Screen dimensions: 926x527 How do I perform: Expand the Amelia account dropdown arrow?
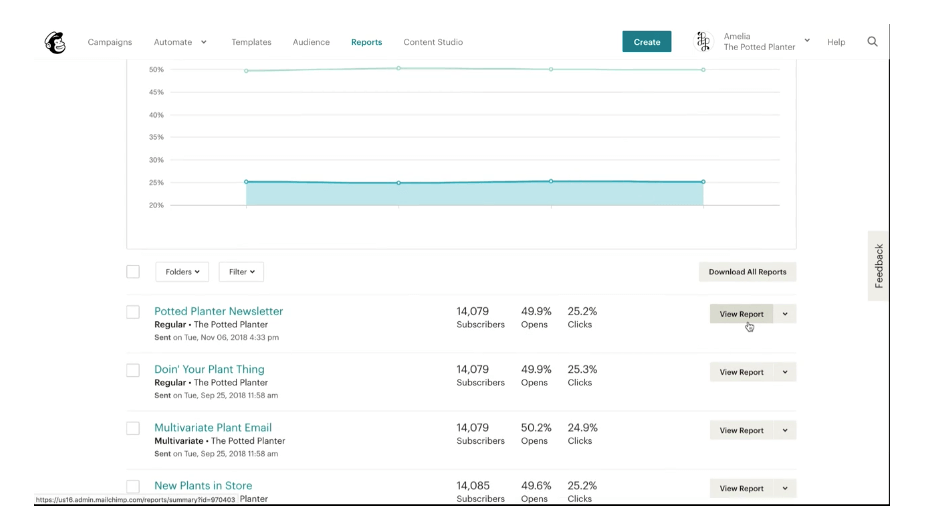(807, 41)
